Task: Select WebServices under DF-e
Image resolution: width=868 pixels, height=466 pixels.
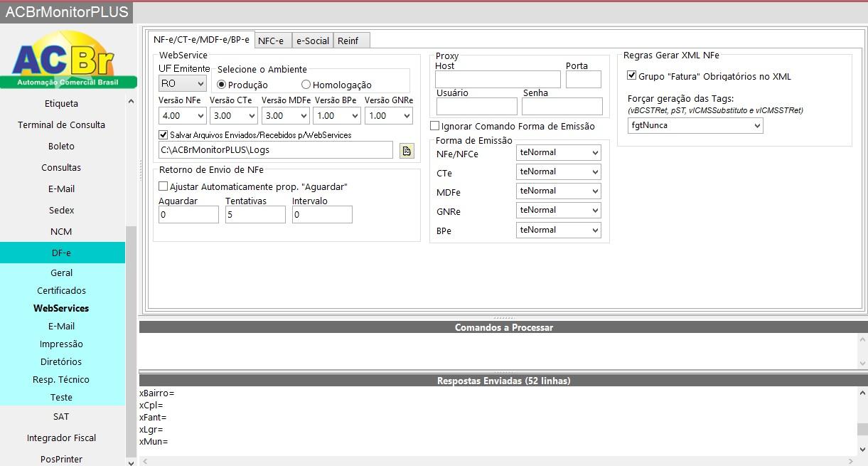Action: (x=62, y=308)
